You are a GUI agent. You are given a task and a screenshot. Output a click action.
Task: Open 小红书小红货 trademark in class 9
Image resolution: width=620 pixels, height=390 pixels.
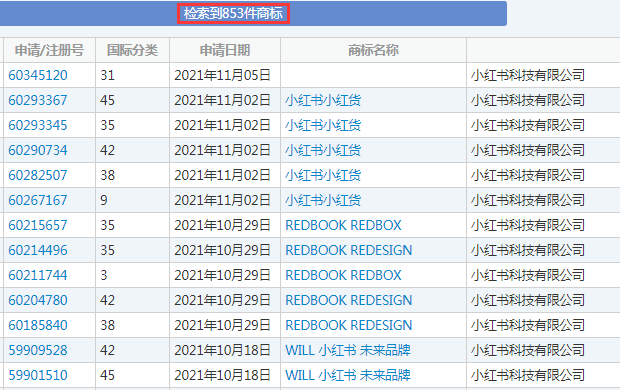pyautogui.click(x=323, y=200)
